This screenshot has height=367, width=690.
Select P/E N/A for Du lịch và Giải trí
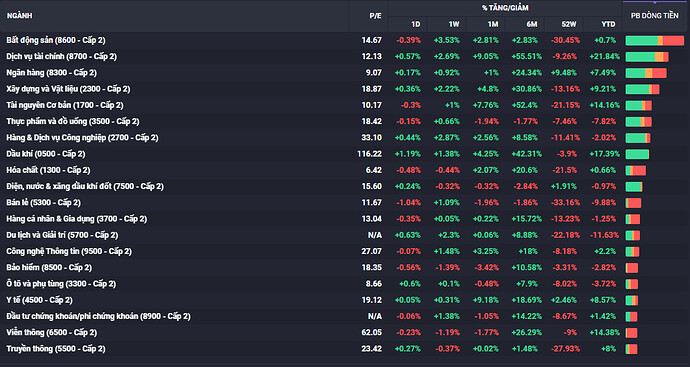pyautogui.click(x=375, y=235)
